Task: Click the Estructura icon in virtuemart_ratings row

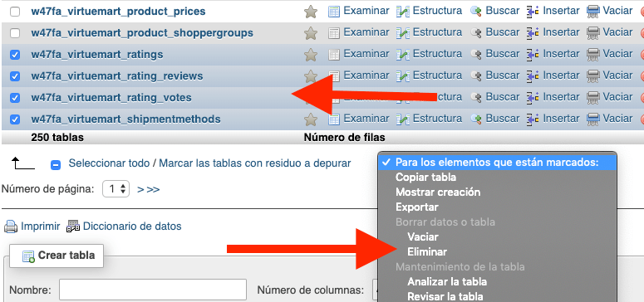Action: [x=403, y=54]
